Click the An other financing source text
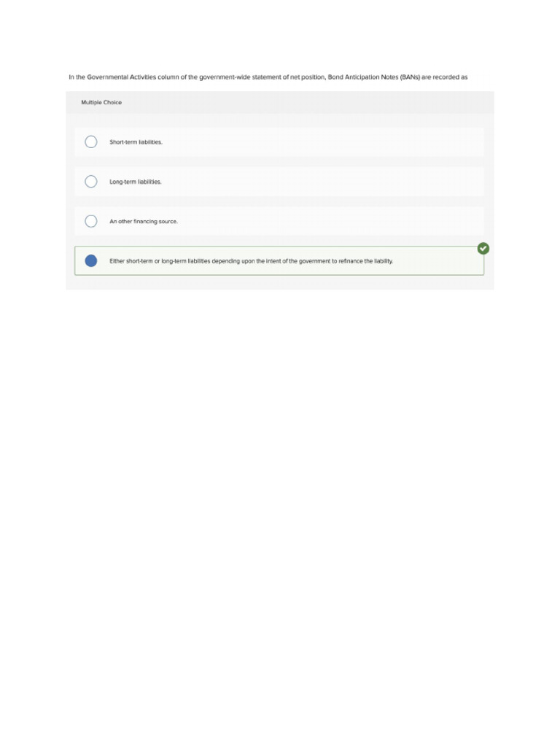This screenshot has height=747, width=560. (144, 221)
